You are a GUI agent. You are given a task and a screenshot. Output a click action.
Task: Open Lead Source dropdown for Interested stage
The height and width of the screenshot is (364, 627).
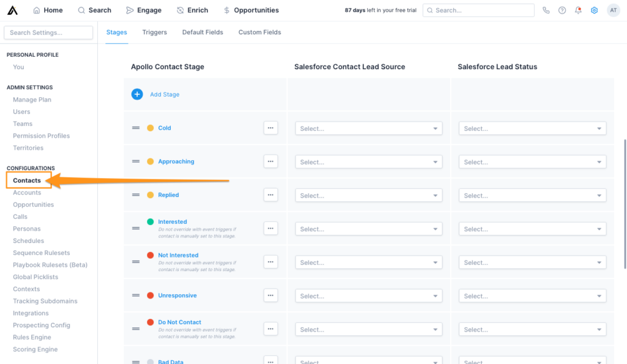click(369, 229)
